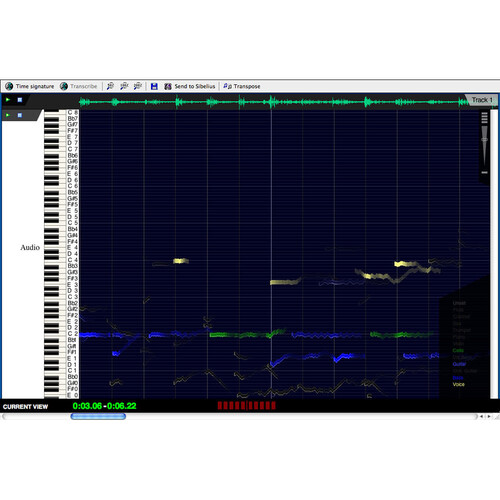Click the blue horizontal scrollbar thumb

coord(98,416)
